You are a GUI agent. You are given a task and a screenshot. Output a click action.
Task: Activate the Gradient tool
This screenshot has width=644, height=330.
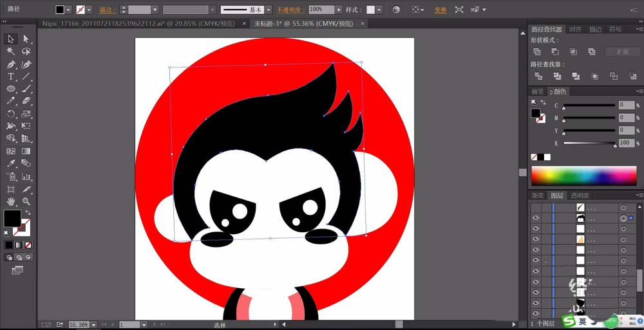pos(26,151)
